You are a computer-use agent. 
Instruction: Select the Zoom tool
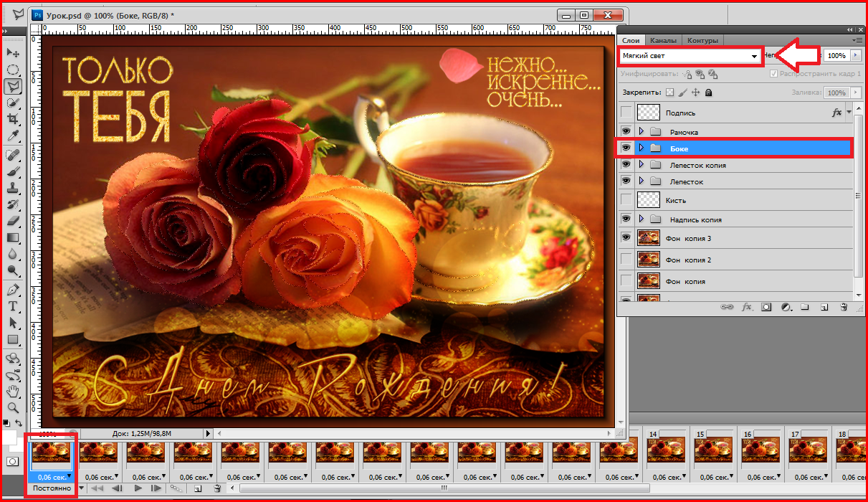[13, 408]
